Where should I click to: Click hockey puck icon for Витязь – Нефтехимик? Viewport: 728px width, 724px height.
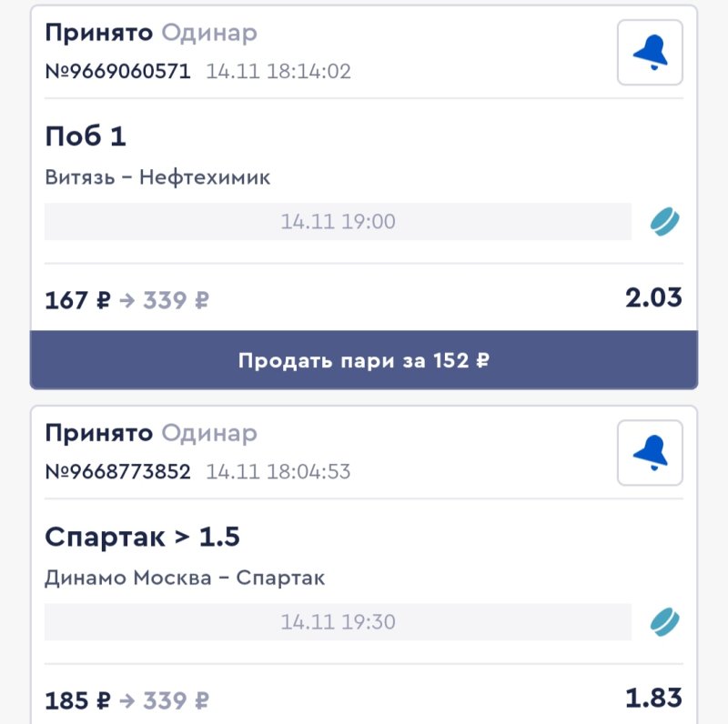tap(665, 221)
